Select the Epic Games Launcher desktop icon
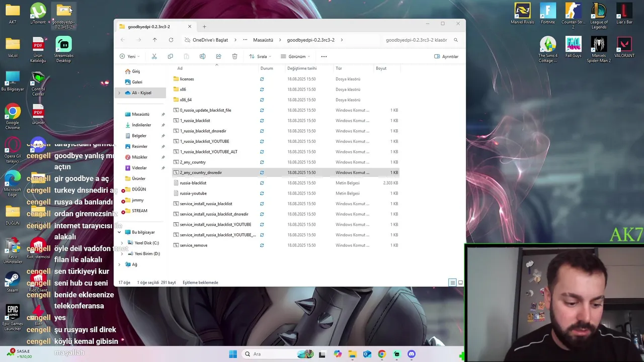 point(13,318)
